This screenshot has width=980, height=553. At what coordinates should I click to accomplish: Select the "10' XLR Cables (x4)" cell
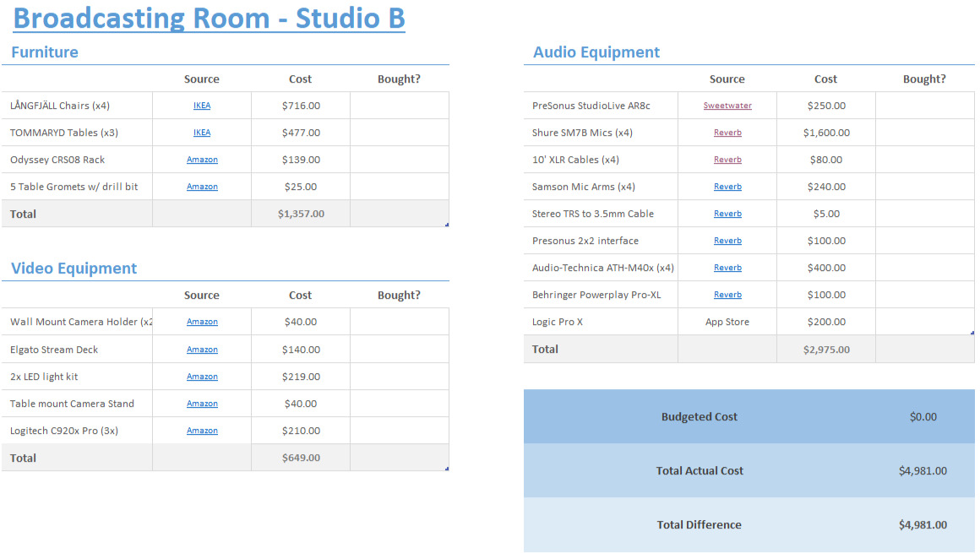coord(601,160)
